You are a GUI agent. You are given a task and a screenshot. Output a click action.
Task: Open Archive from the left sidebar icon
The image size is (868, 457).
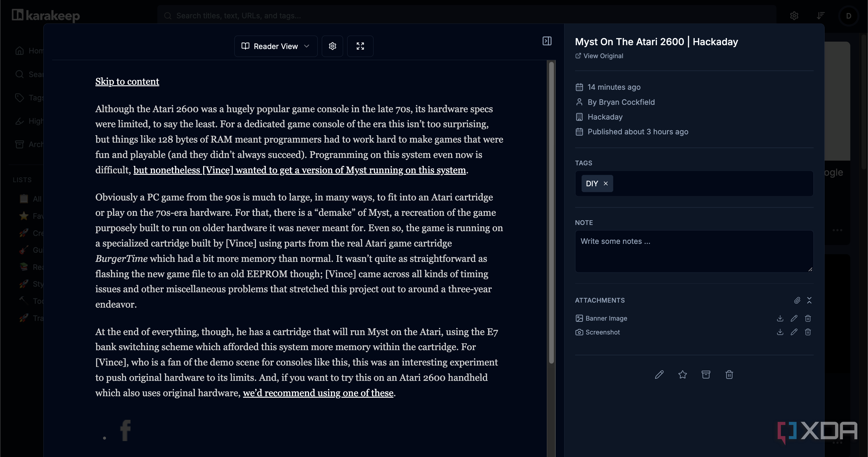19,144
